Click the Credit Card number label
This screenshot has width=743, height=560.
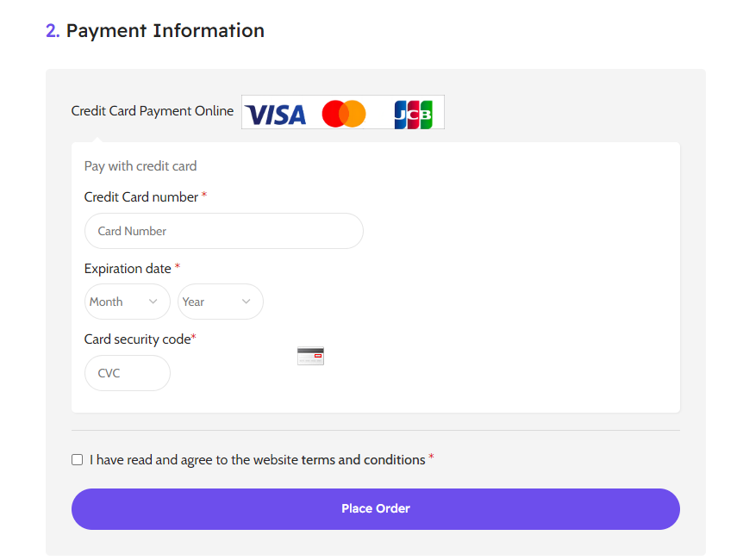pos(141,197)
